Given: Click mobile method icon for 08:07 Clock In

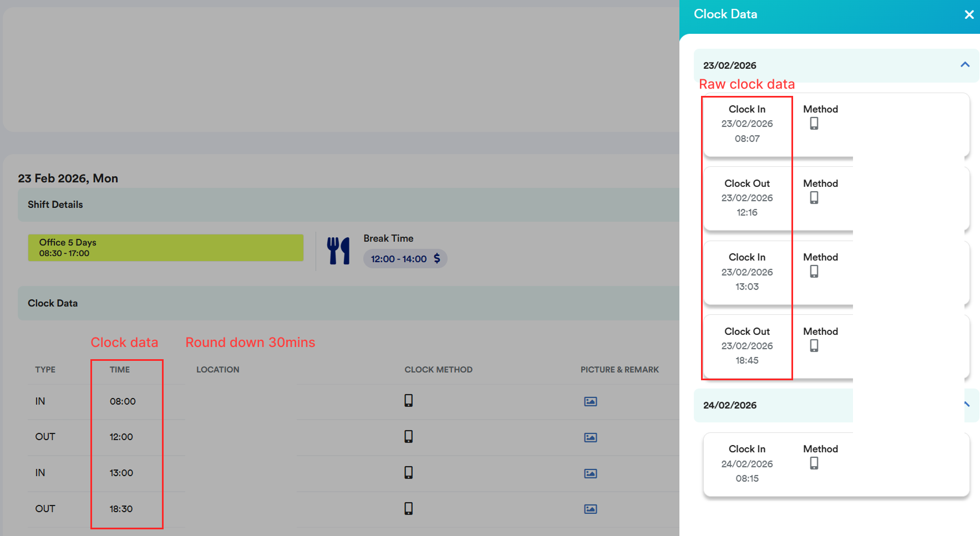Looking at the screenshot, I should click(814, 124).
